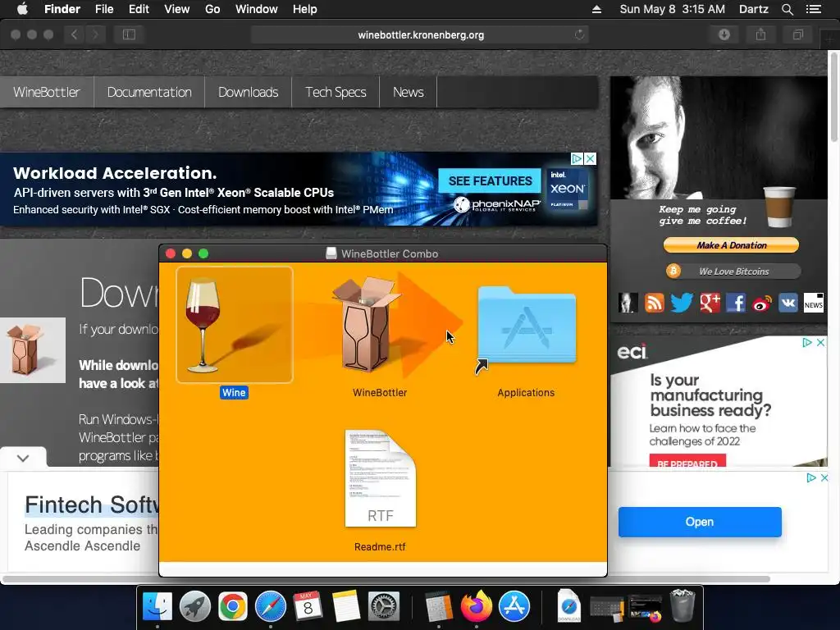
Task: Open Launchpad rocket in the Dock
Action: pos(195,606)
